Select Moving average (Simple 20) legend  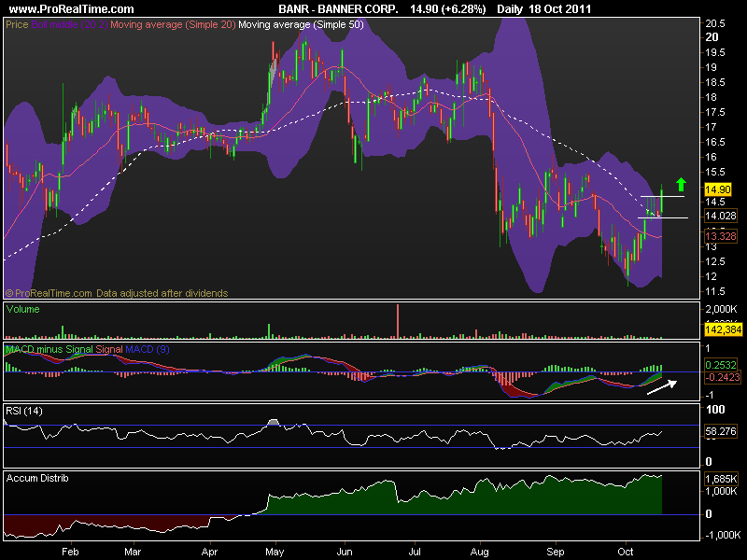pos(173,25)
